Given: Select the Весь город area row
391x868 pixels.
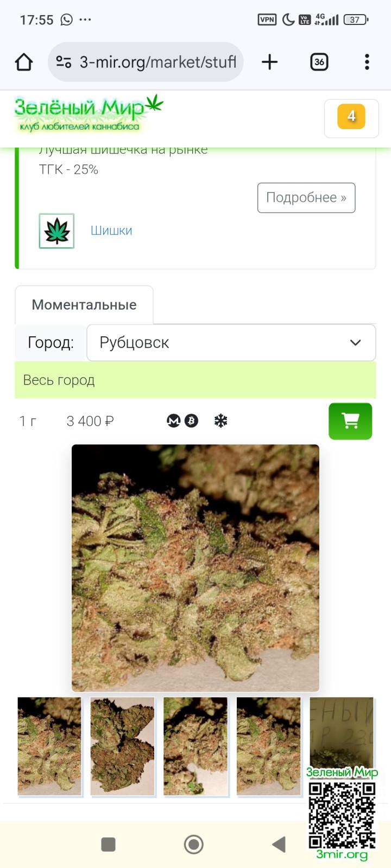Looking at the screenshot, I should (195, 380).
